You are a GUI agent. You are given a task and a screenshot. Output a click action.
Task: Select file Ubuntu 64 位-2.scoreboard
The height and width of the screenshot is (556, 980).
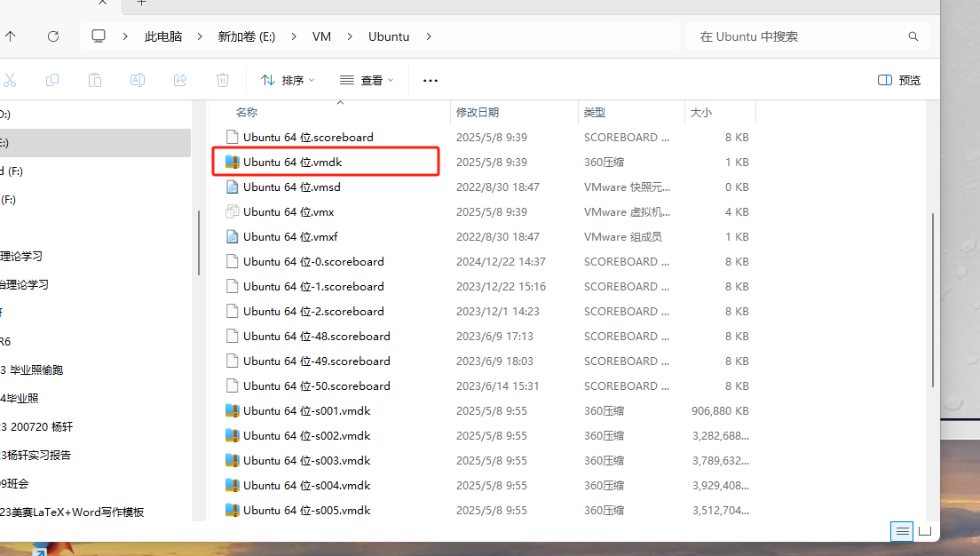[313, 312]
